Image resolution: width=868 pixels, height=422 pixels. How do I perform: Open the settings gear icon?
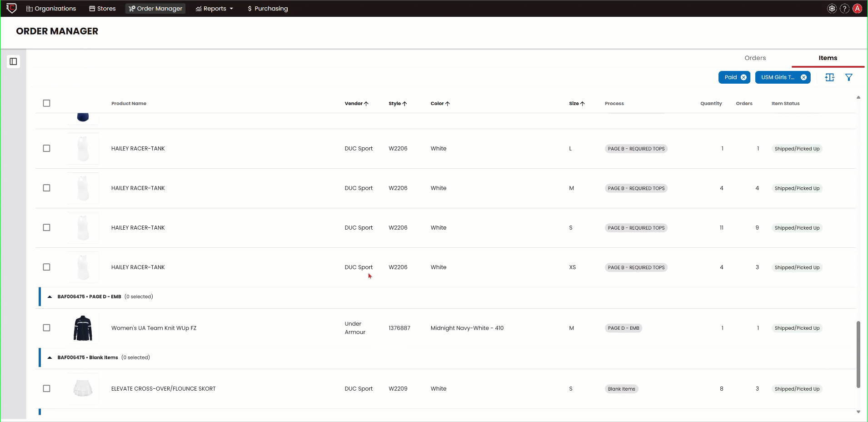pyautogui.click(x=832, y=9)
